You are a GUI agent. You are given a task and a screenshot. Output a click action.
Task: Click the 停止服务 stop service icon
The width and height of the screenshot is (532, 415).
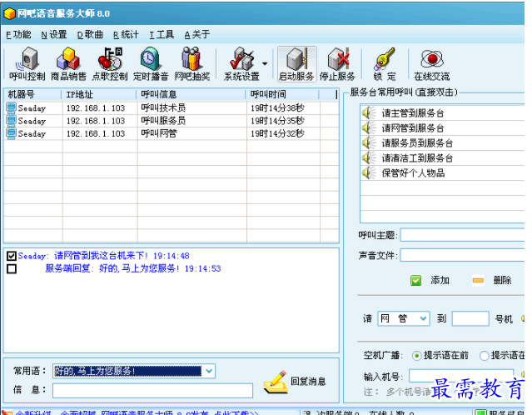pyautogui.click(x=337, y=64)
